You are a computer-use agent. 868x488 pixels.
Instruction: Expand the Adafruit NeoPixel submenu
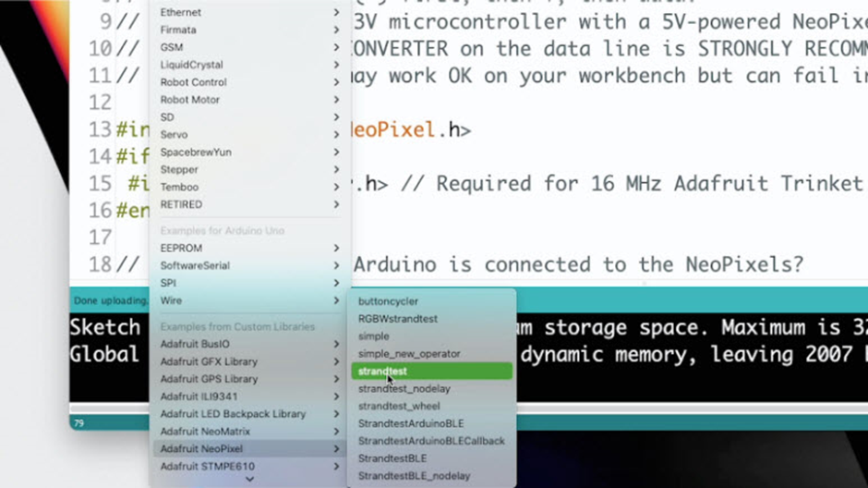click(x=249, y=448)
